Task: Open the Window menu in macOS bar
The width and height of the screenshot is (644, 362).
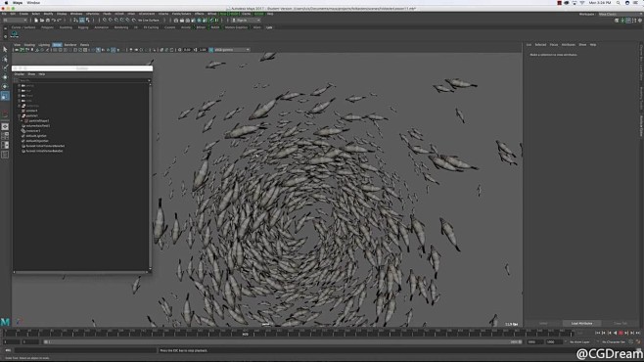Action: coord(33,3)
